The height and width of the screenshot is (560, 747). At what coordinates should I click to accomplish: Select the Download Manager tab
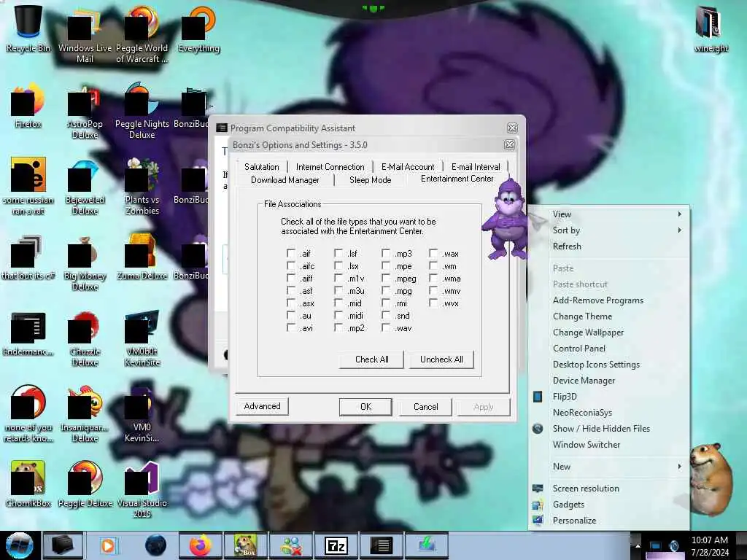click(x=285, y=180)
